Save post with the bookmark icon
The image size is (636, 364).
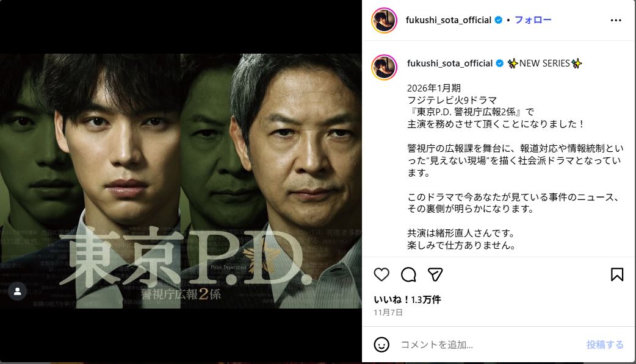[617, 274]
